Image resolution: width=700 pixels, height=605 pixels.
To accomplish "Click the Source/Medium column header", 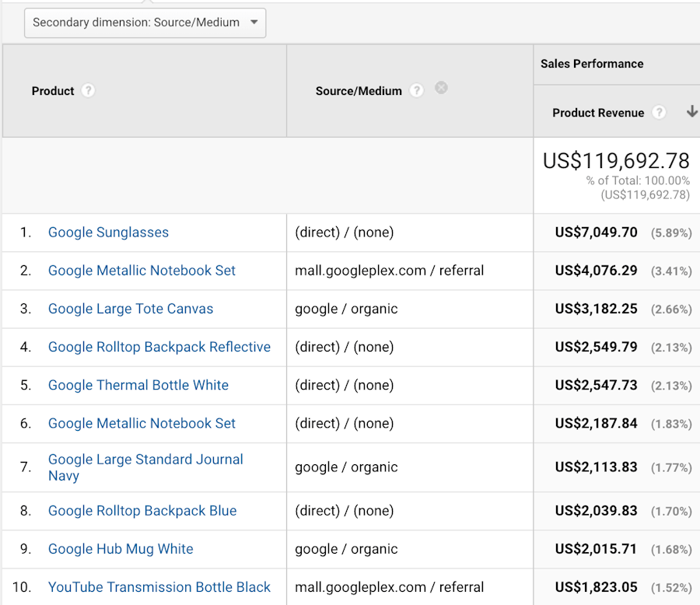I will 359,91.
